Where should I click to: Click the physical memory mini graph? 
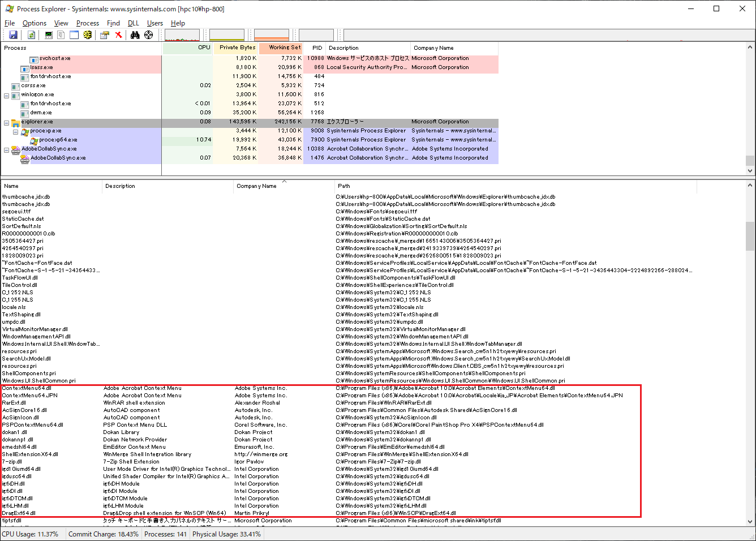click(272, 35)
